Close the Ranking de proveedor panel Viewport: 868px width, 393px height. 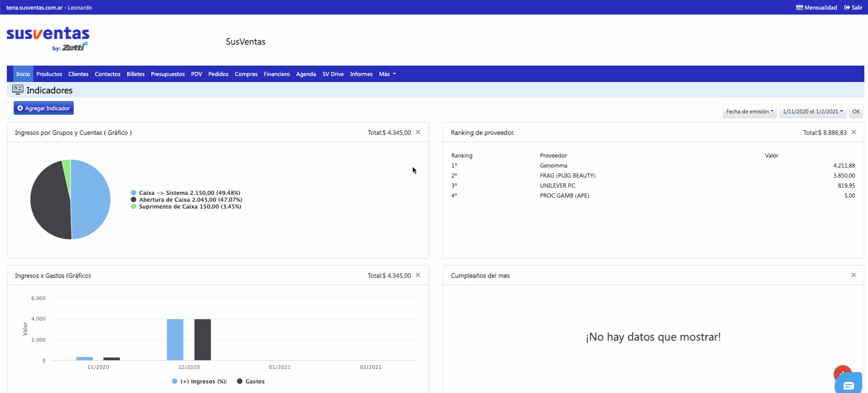coord(854,132)
